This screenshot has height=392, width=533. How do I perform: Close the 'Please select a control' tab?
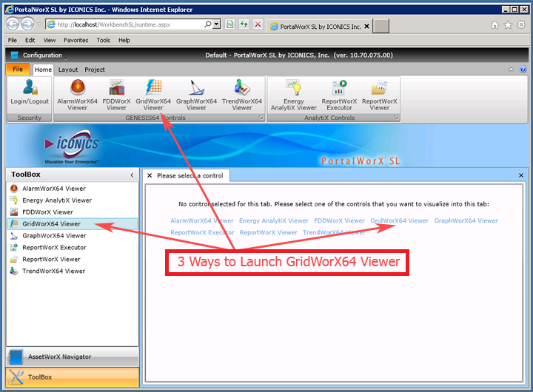click(150, 175)
